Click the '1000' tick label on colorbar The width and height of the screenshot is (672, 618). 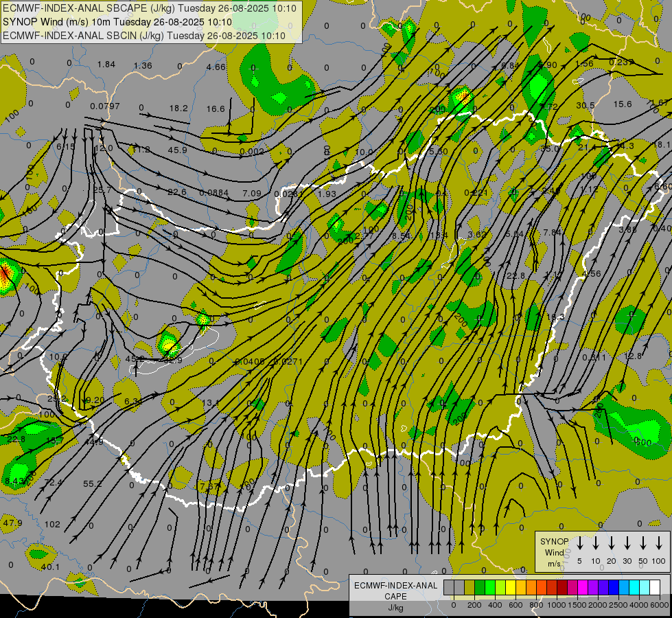556,605
